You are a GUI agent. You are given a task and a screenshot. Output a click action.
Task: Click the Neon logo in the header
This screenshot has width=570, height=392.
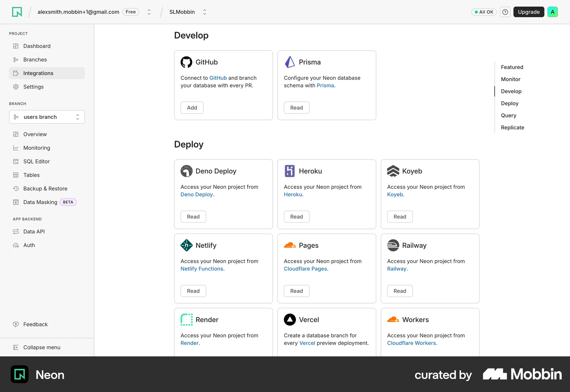pyautogui.click(x=17, y=12)
